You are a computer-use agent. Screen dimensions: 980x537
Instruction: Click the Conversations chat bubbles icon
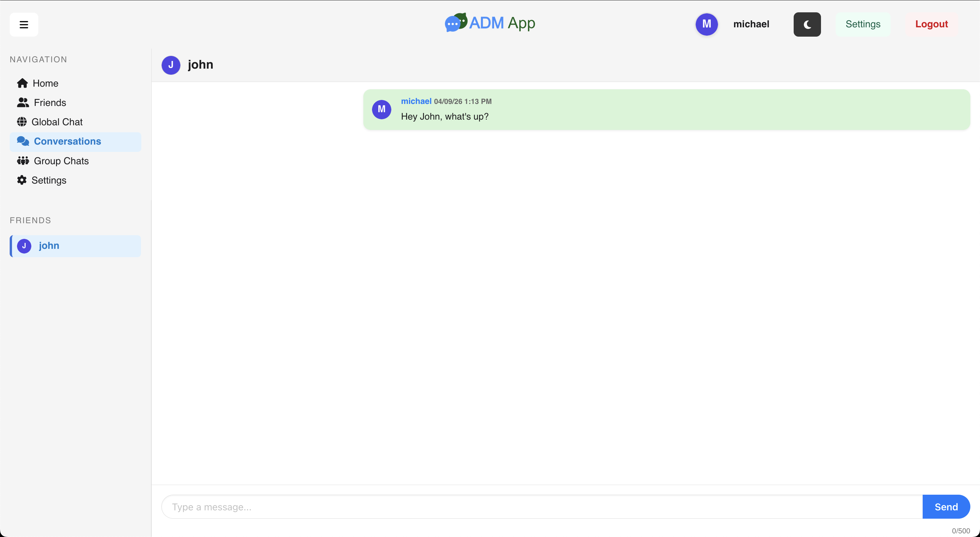click(23, 141)
